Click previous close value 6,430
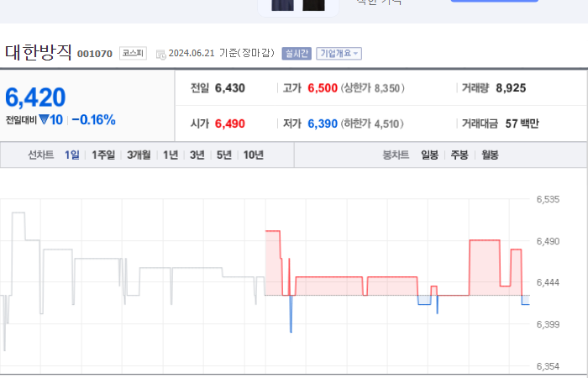 (x=230, y=88)
